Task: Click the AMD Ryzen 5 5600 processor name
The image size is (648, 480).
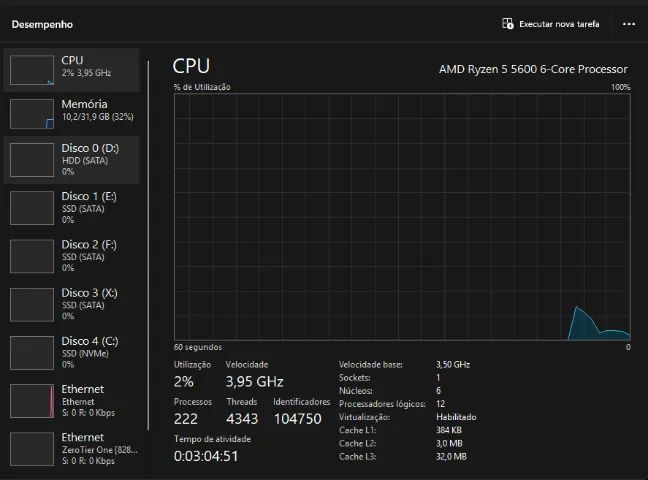Action: click(x=533, y=69)
